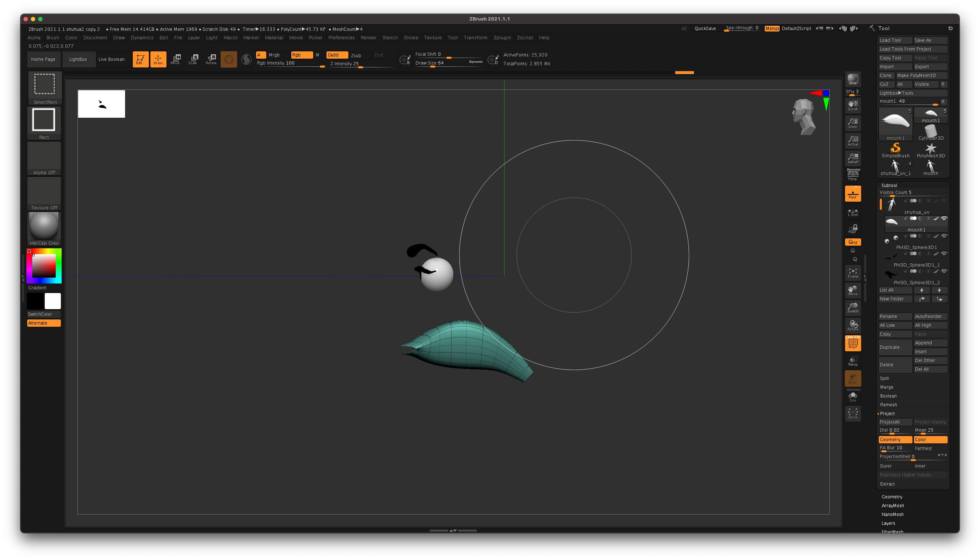Viewport: 980px width, 560px height.
Task: Expand the Split section
Action: coord(884,378)
